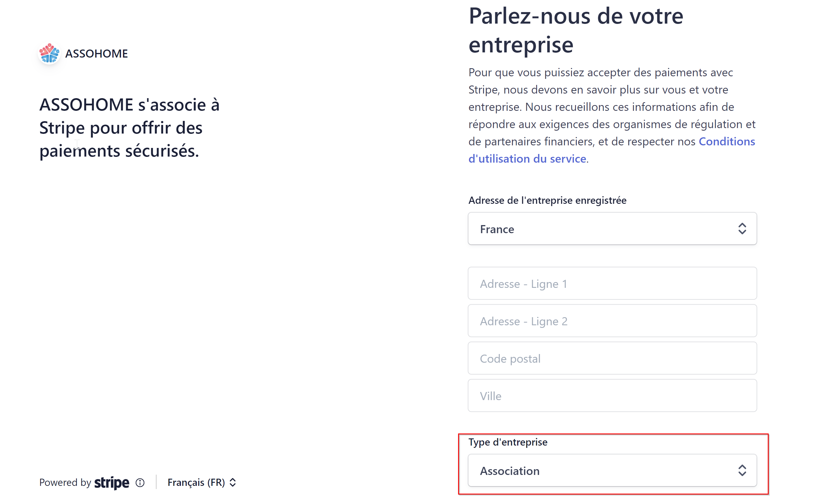
Task: Open the Français (FR) language selector
Action: [x=196, y=482]
